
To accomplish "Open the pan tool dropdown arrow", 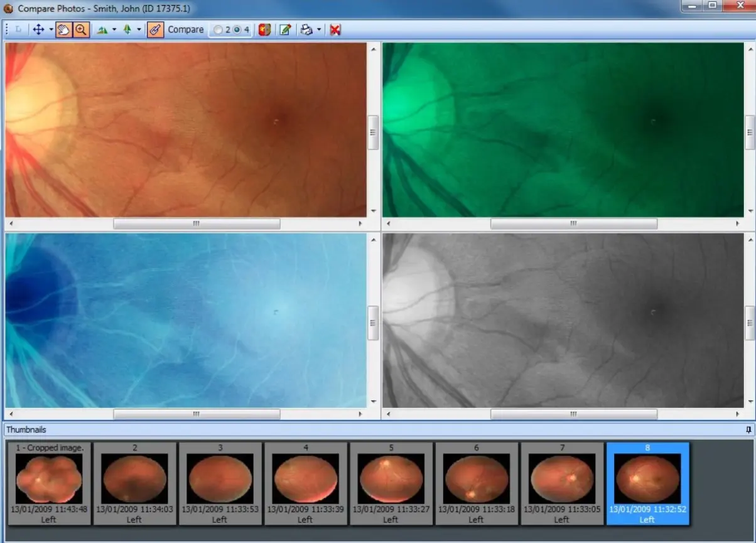I will click(x=51, y=29).
